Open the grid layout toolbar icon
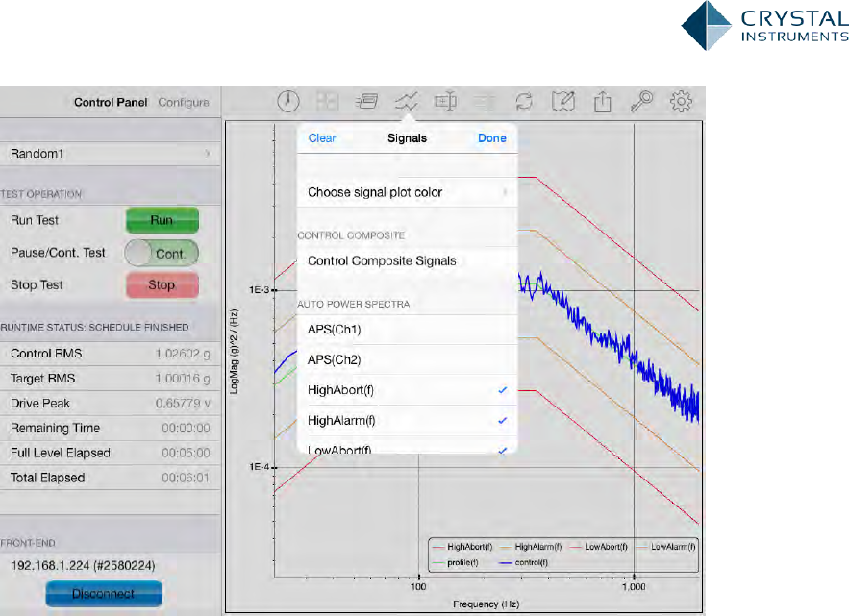The width and height of the screenshot is (849, 616). coord(328,101)
